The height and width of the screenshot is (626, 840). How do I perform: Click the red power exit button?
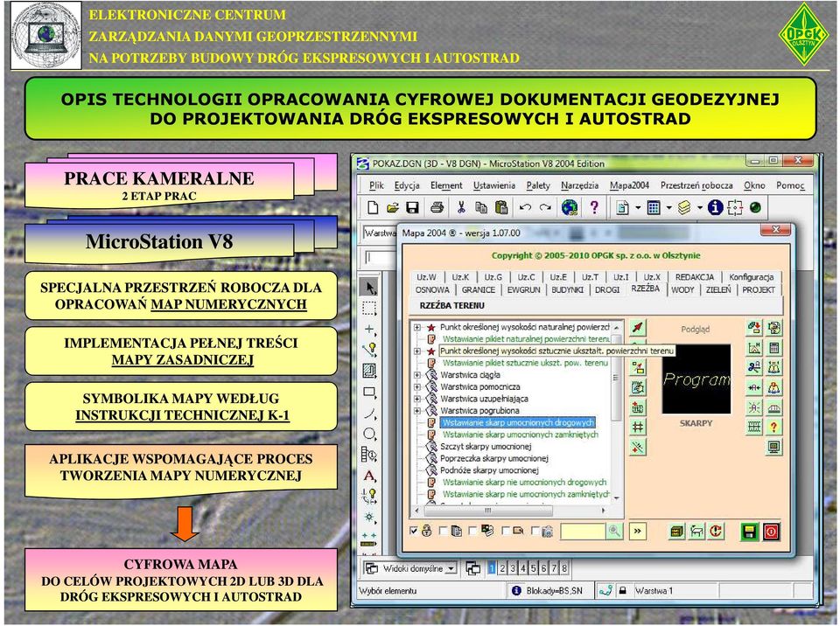pyautogui.click(x=771, y=532)
